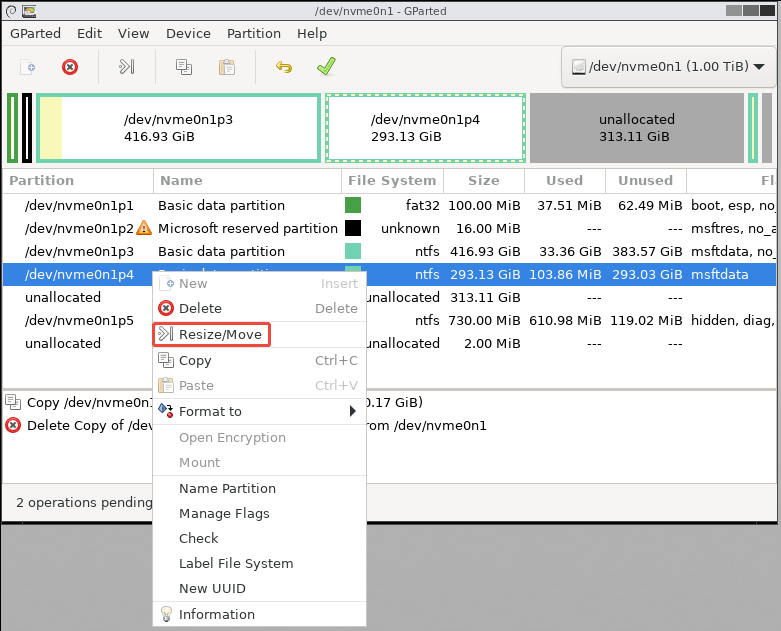Open the View menu

pos(133,33)
